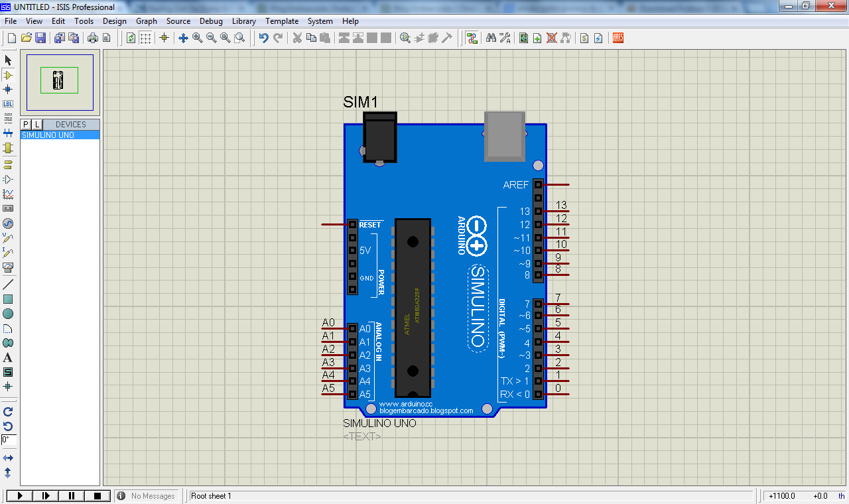The height and width of the screenshot is (504, 849).
Task: Toggle the grid display button
Action: pos(145,38)
